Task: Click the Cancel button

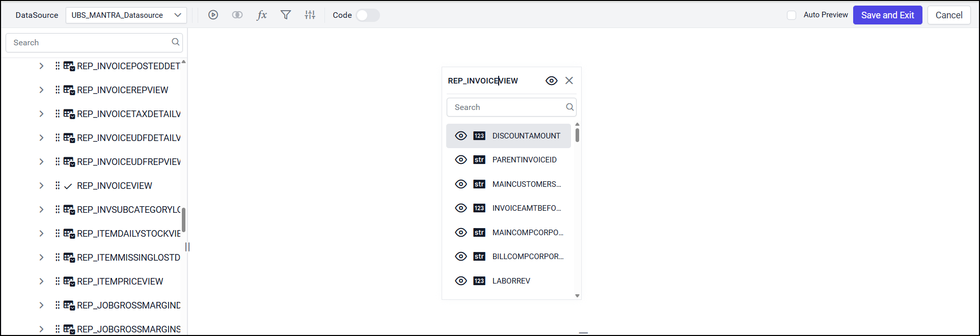Action: 948,15
